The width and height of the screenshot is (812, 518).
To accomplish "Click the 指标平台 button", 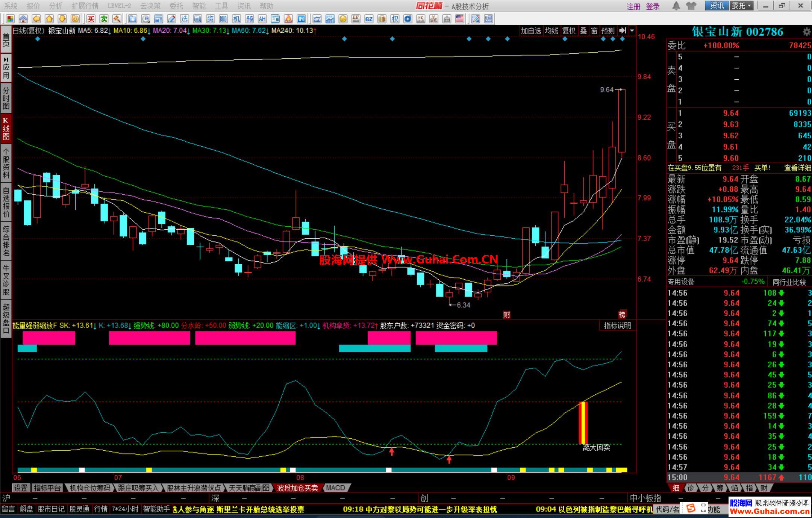I will pos(47,488).
